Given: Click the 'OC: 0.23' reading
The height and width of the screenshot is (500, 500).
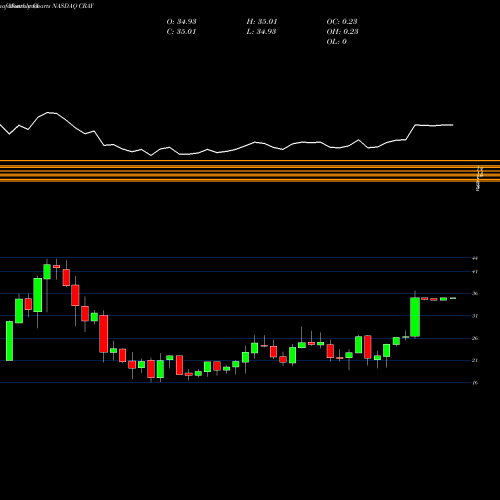Looking at the screenshot, I should tap(342, 22).
